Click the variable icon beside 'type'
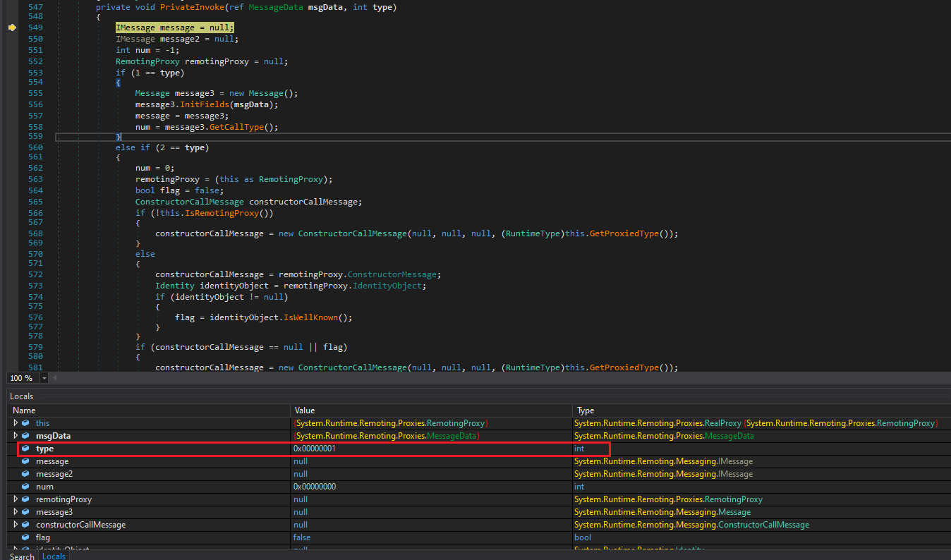 25,449
